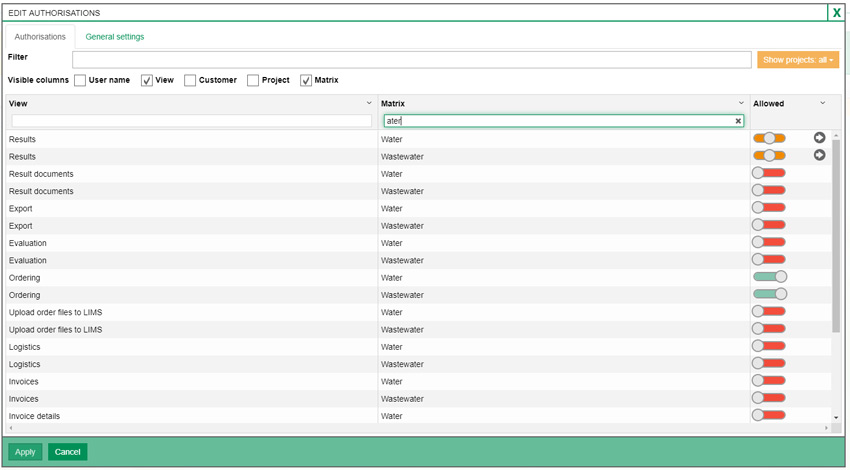Viewport: 850px width, 470px height.
Task: Untick the View column checkbox
Action: [147, 80]
